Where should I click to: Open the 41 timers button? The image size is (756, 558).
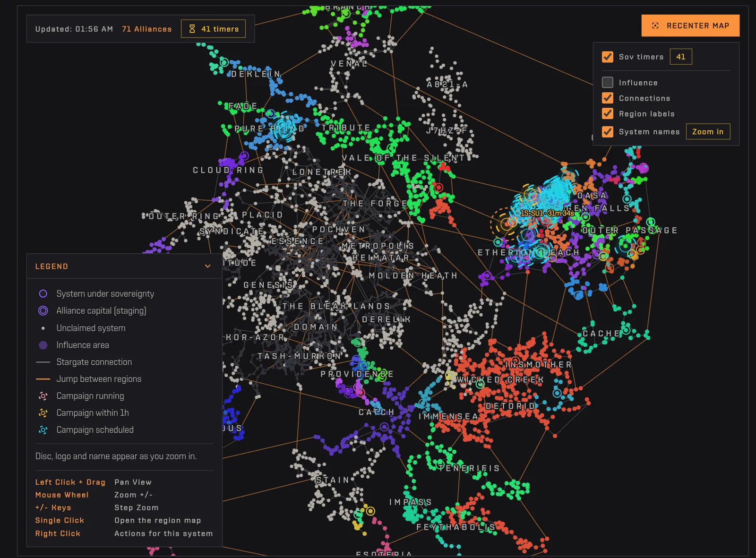coord(214,29)
